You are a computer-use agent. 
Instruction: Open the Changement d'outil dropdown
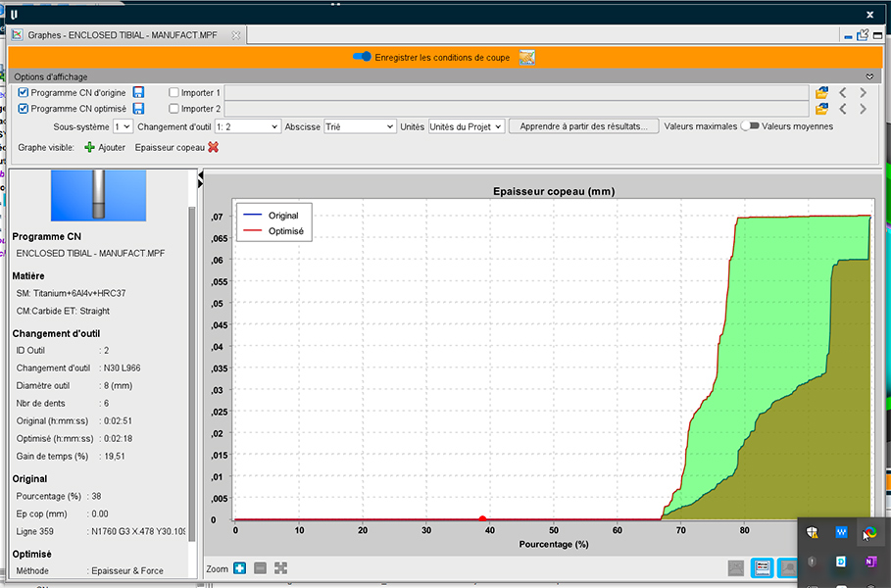click(246, 126)
